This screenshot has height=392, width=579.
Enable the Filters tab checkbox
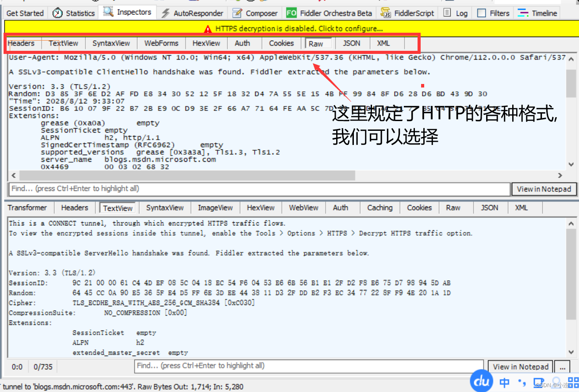click(x=482, y=13)
